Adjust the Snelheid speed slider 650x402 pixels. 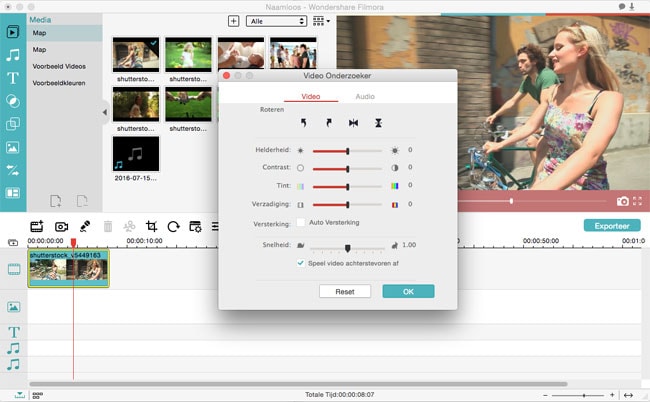point(347,248)
